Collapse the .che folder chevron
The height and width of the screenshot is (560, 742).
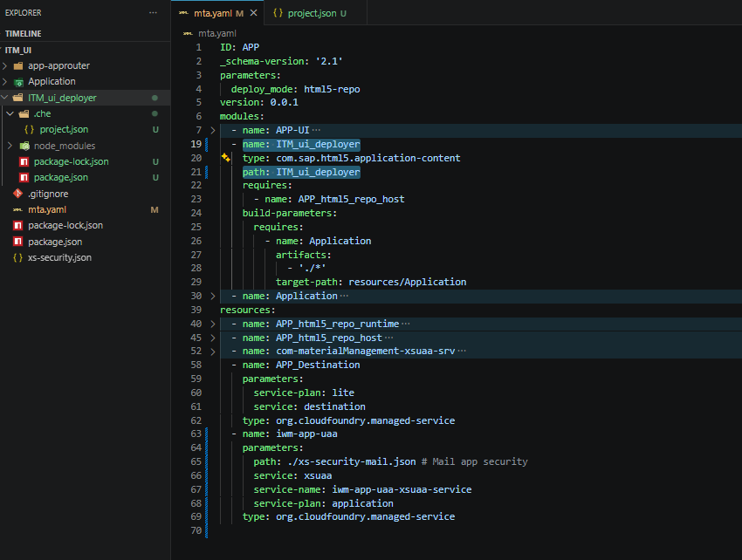click(10, 113)
